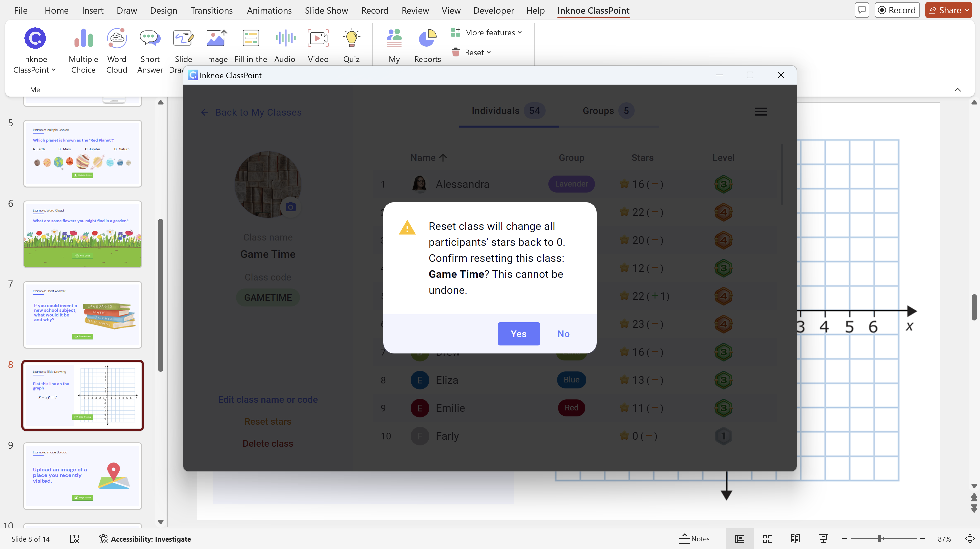980x549 pixels.
Task: Open the File menu
Action: tap(21, 10)
